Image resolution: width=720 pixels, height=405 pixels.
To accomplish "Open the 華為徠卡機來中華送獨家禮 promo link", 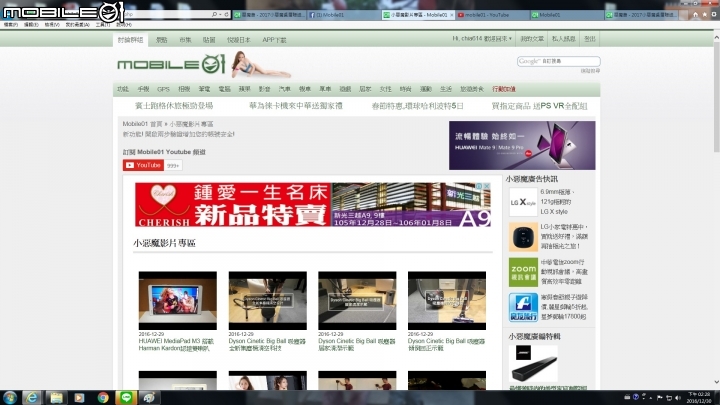I will 296,106.
